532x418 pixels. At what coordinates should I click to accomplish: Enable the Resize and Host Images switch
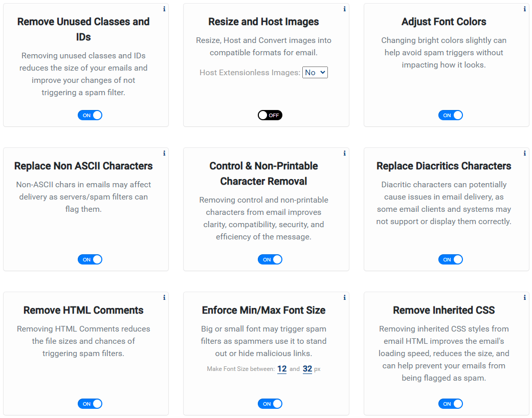coord(270,115)
